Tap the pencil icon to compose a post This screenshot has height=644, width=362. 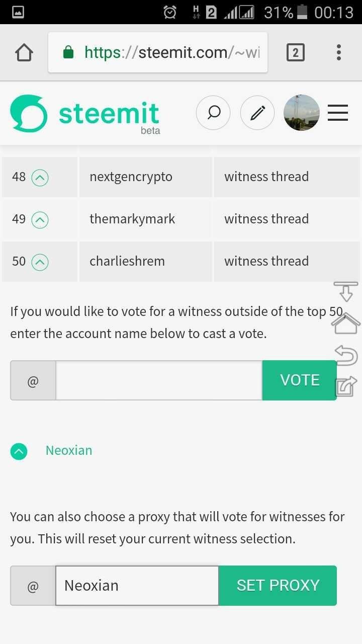click(257, 113)
